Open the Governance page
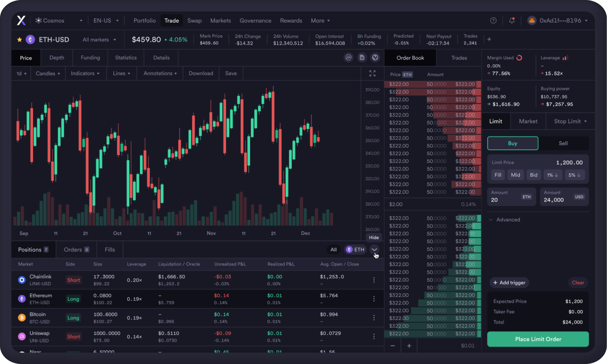 pyautogui.click(x=255, y=21)
